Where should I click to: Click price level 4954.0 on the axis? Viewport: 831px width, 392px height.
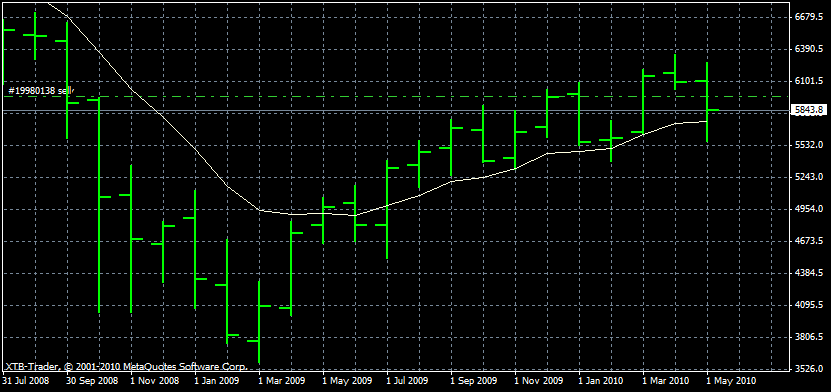click(808, 209)
